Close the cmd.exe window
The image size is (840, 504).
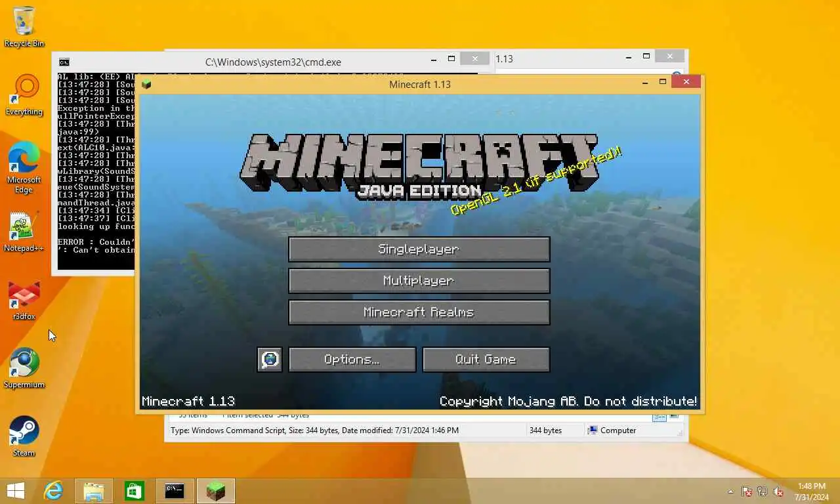[474, 59]
